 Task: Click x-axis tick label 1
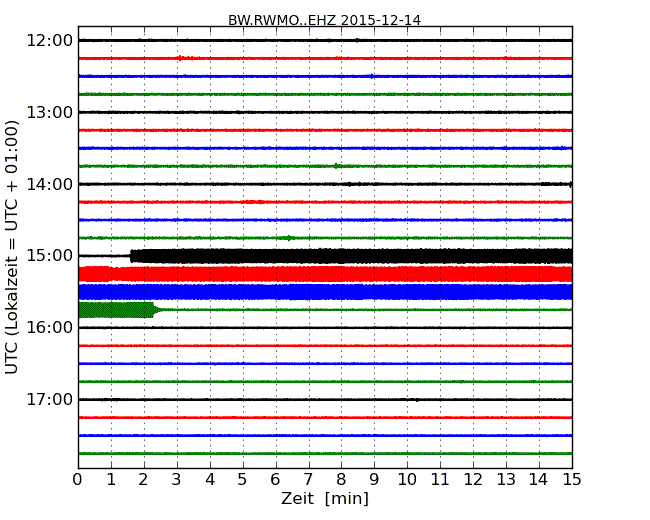(x=111, y=480)
